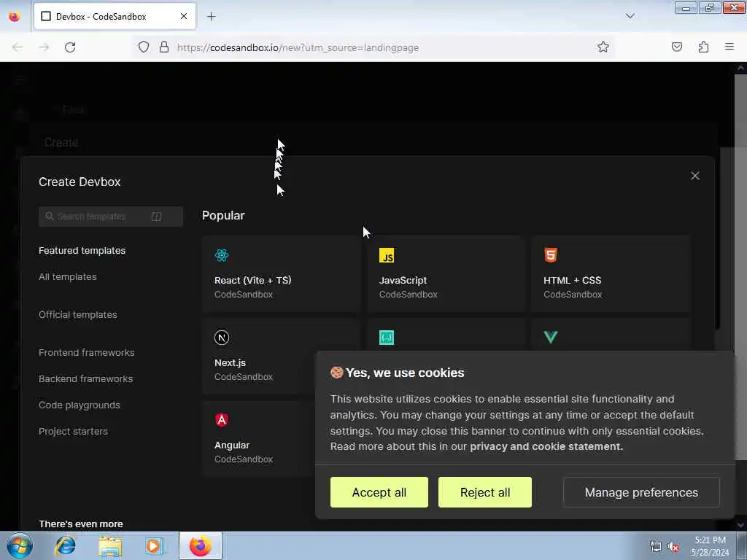Open Windows Explorer folder from taskbar
747x560 pixels.
tap(110, 546)
